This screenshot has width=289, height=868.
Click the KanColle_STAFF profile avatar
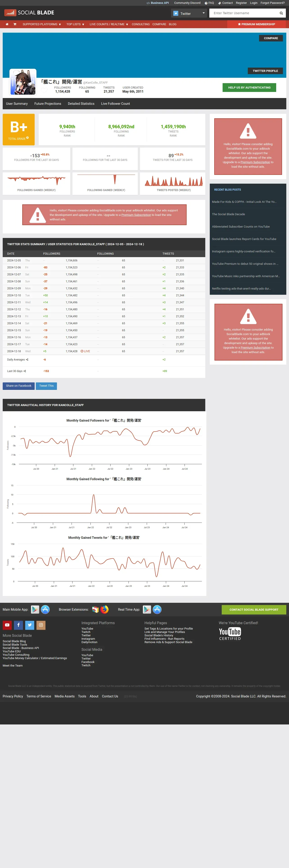pyautogui.click(x=23, y=82)
